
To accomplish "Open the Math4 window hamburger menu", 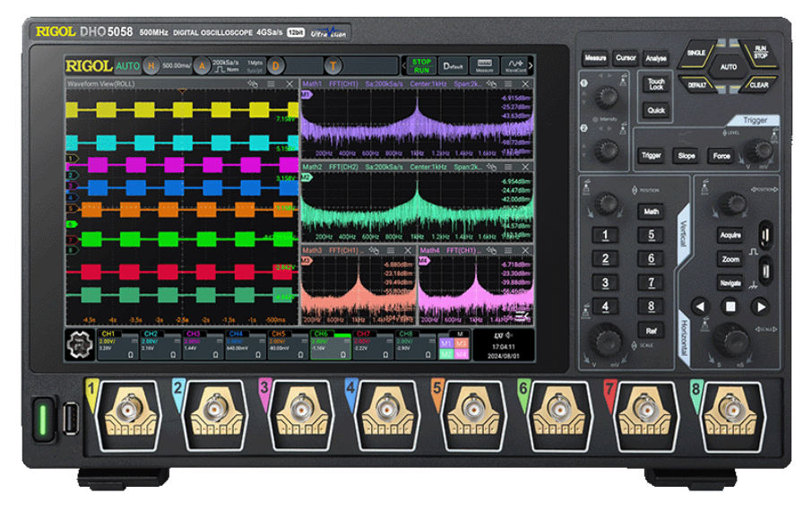I will (508, 250).
